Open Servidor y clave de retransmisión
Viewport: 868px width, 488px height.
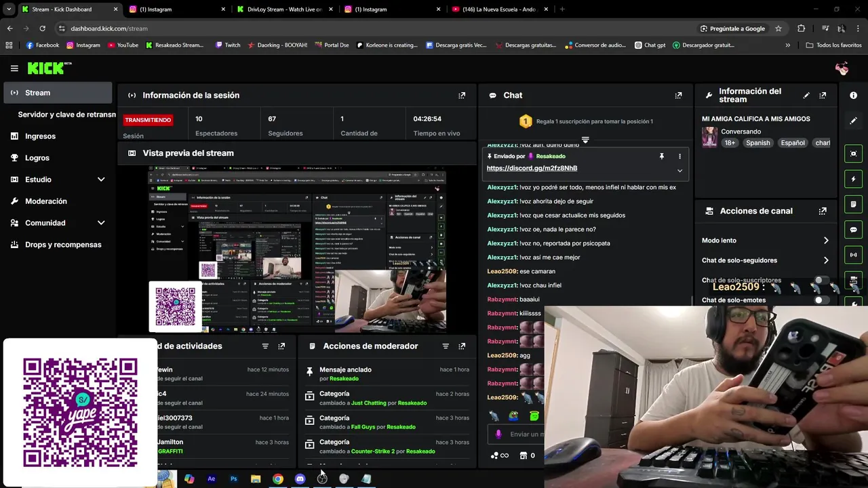pyautogui.click(x=66, y=115)
